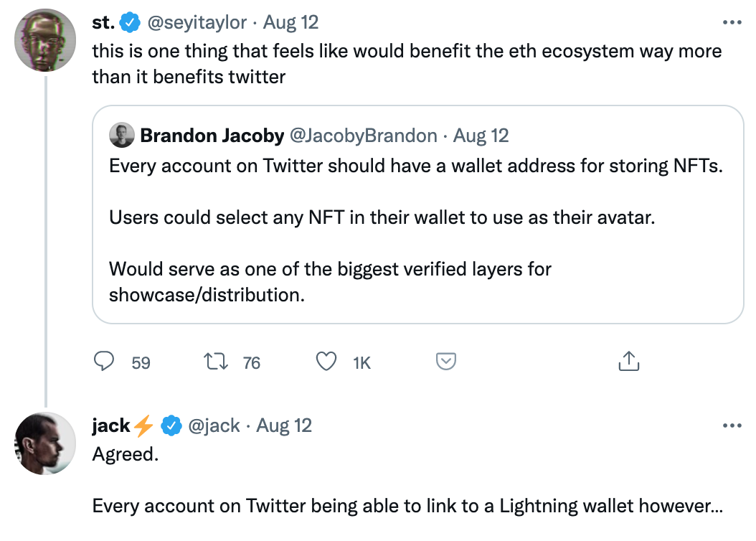Click Brandon Jacoby's small avatar
The height and width of the screenshot is (541, 756).
click(x=122, y=135)
